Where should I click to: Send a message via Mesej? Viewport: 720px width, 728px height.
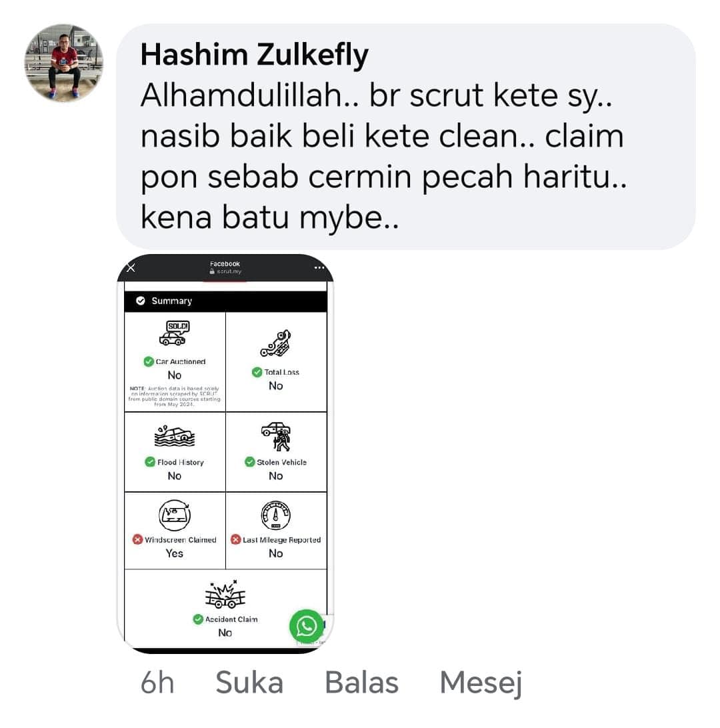[x=481, y=683]
